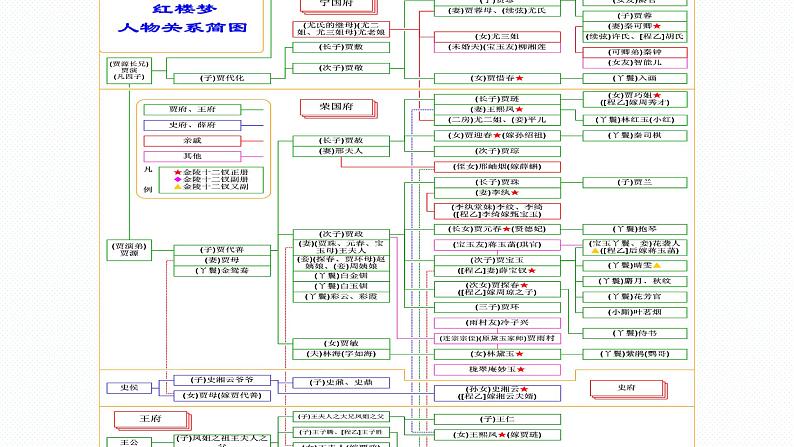Click the (女友)智能儿 box
Image resolution: width=794 pixels, height=447 pixels.
[x=635, y=63]
